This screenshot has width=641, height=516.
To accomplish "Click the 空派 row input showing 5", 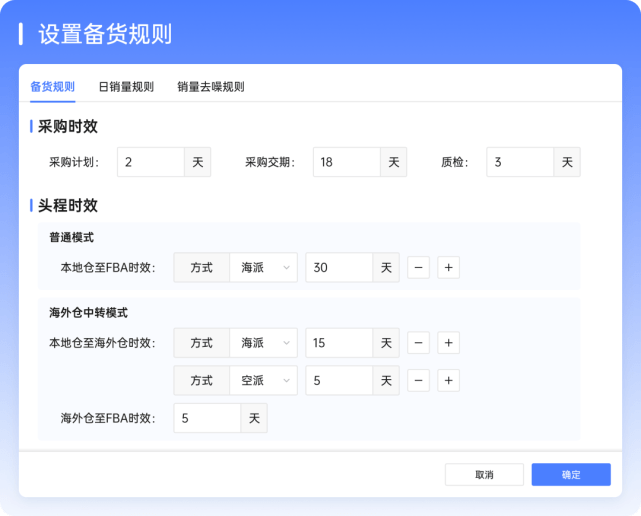I will tap(339, 381).
